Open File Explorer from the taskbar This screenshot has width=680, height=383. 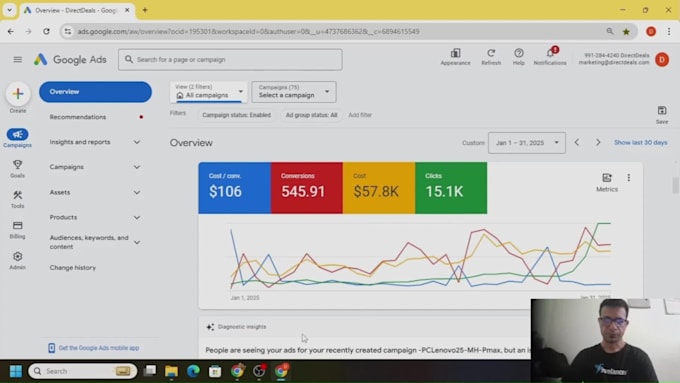[171, 371]
